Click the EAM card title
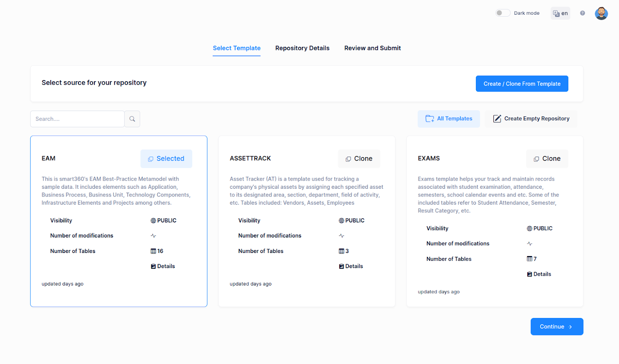 coord(48,158)
